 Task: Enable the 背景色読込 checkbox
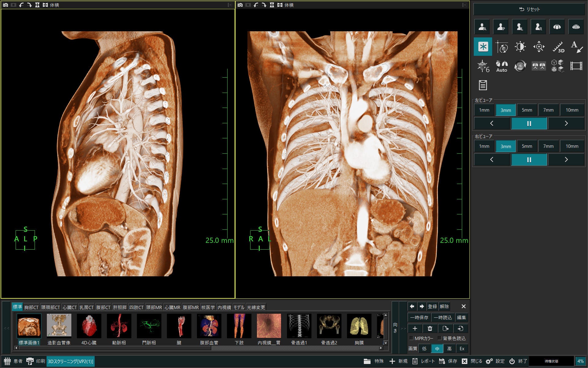point(439,338)
